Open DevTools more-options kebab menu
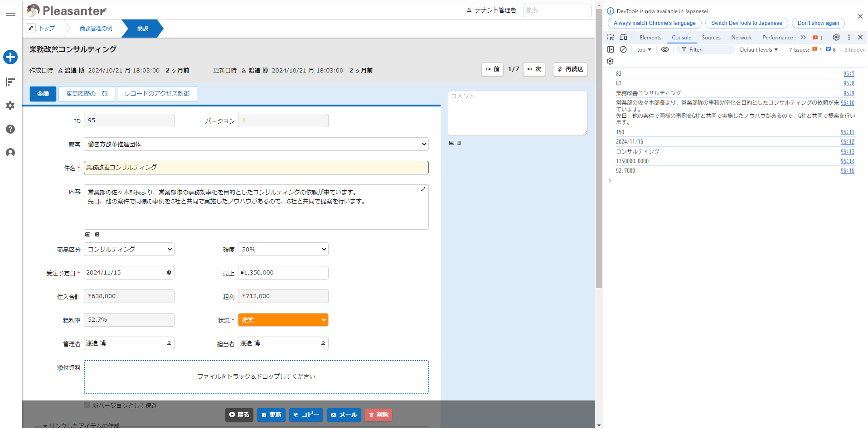Screen dimensions: 868x429 [849, 38]
